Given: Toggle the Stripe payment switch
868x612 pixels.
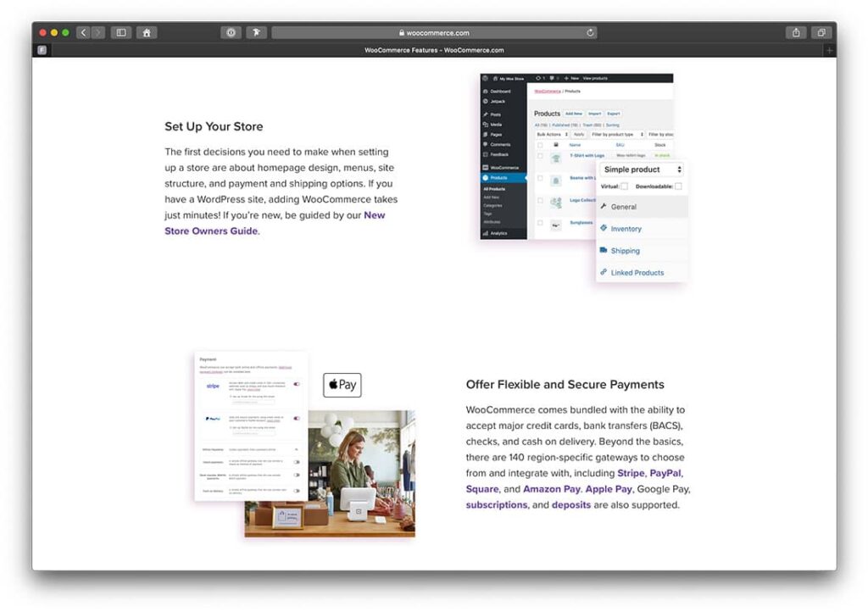Looking at the screenshot, I should (x=297, y=384).
